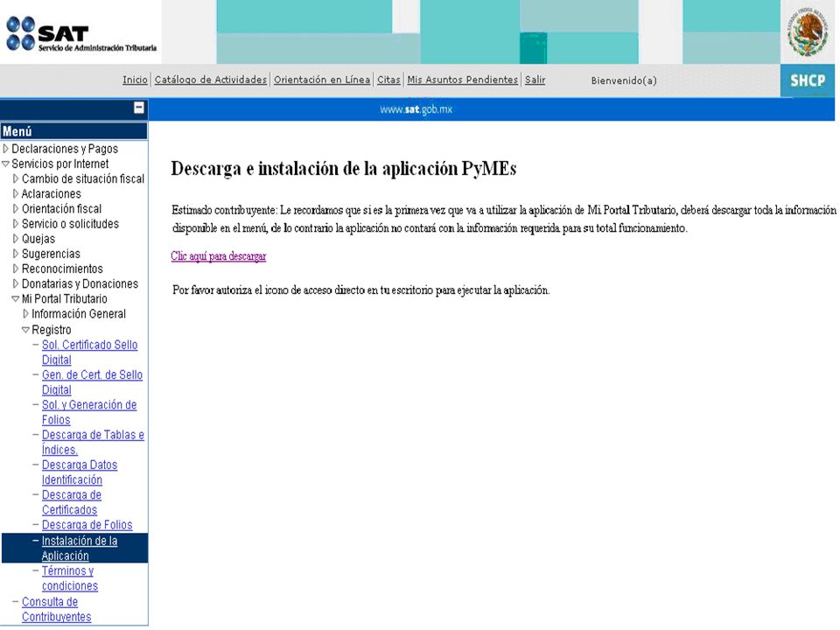Expand the Quejas arrow

tap(16, 238)
